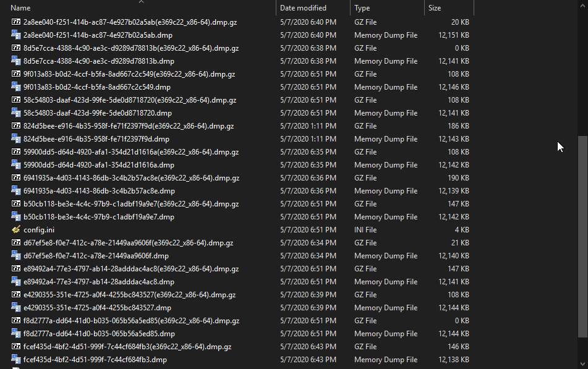Select 58c54803-daaf-423d-99fe-5de0d8718720(e369c22_x86-64).dmp.gz

130,100
